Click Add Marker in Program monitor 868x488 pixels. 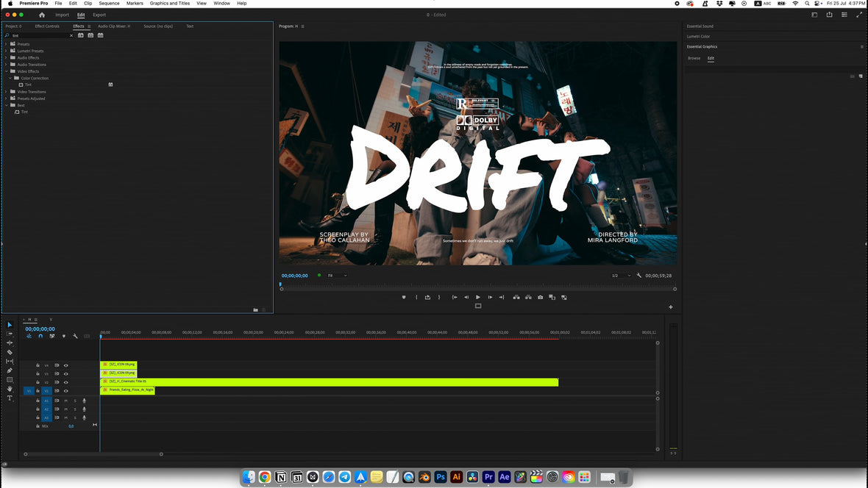click(403, 297)
